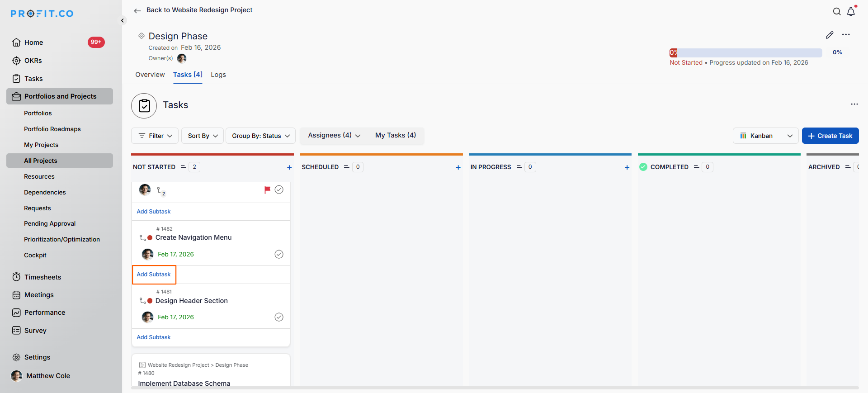Image resolution: width=868 pixels, height=393 pixels.
Task: Add a task to the Scheduled column
Action: point(458,167)
